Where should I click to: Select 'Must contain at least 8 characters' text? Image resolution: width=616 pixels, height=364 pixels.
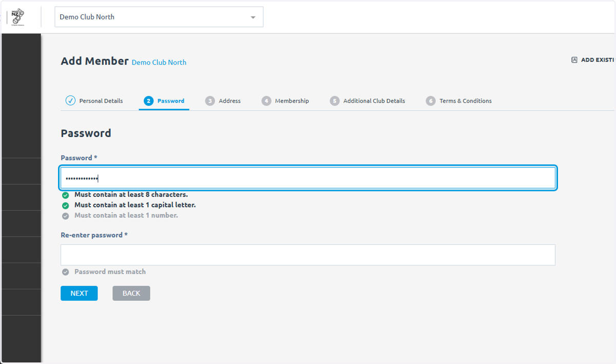pyautogui.click(x=131, y=195)
